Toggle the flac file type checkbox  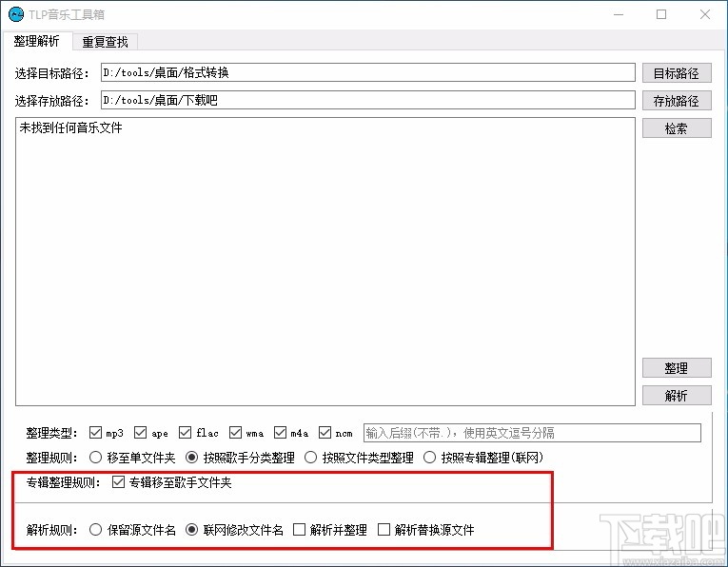pos(185,433)
